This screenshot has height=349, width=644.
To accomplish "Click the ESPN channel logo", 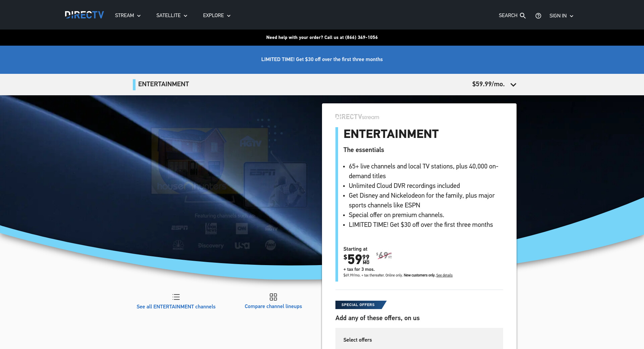I will tap(179, 228).
